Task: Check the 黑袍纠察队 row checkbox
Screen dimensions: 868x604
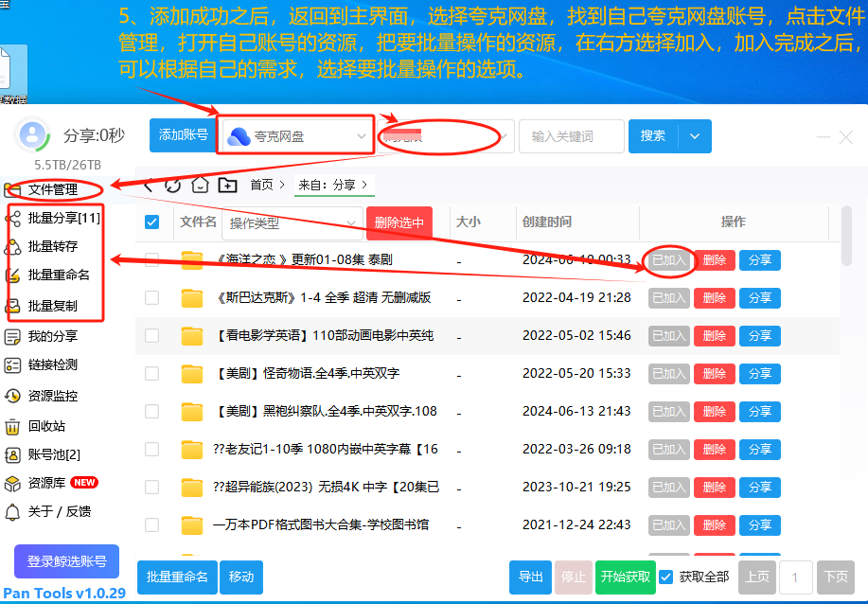Action: [x=151, y=411]
